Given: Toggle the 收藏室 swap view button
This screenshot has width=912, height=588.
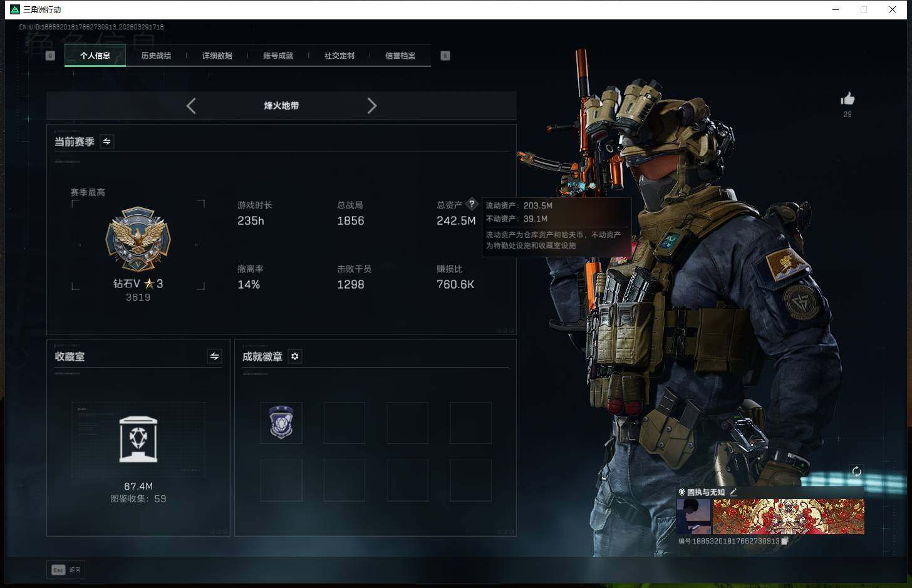Looking at the screenshot, I should pyautogui.click(x=214, y=356).
